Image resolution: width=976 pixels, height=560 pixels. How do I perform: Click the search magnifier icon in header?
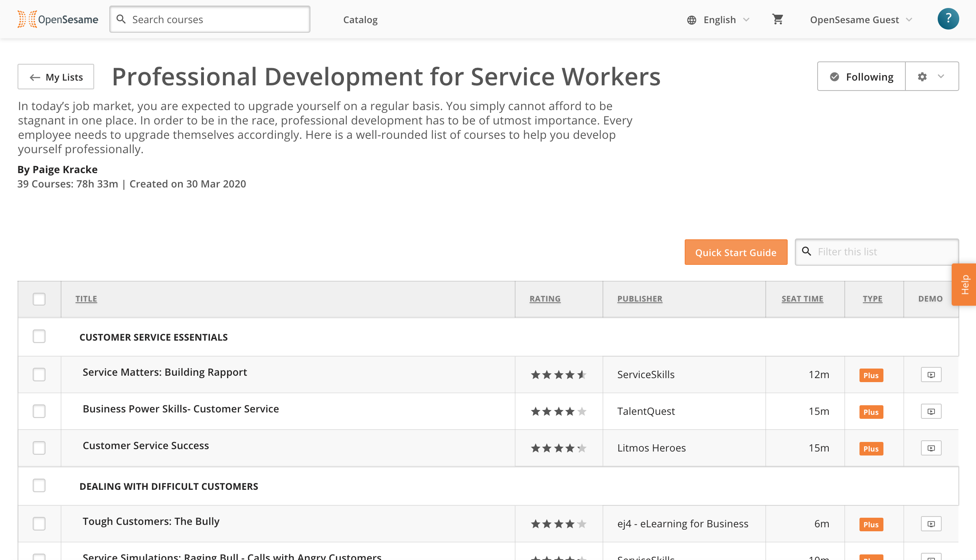(121, 19)
